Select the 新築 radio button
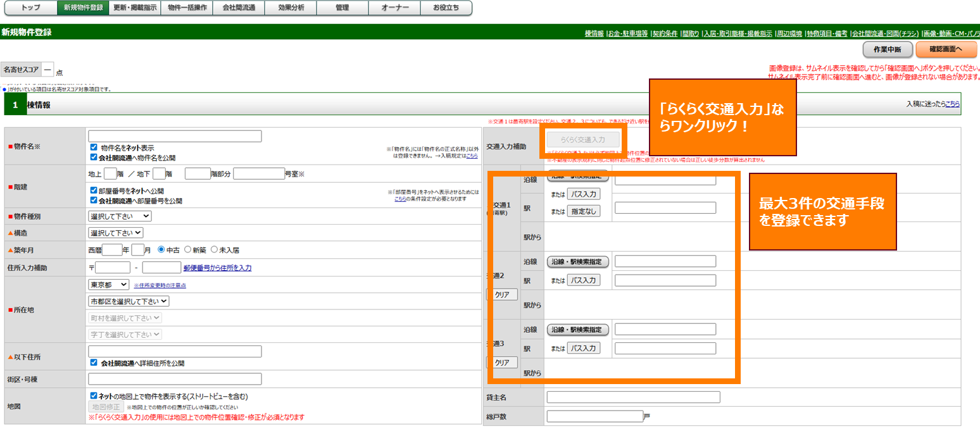Image resolution: width=980 pixels, height=429 pixels. (x=188, y=249)
